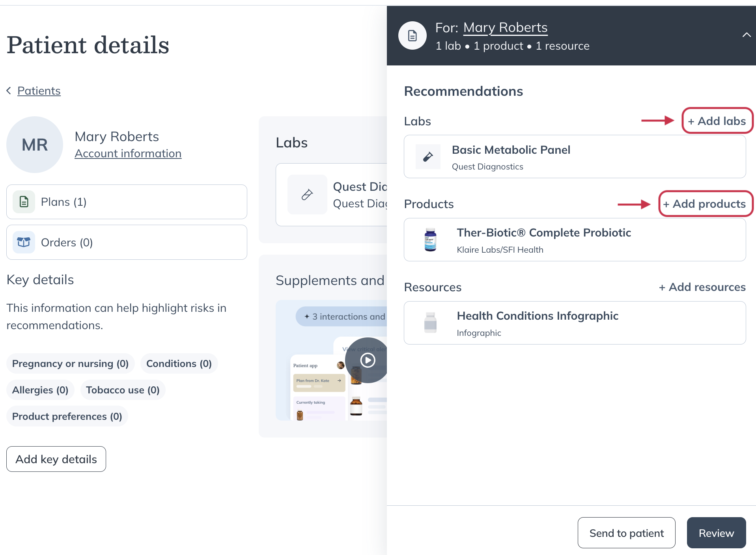Open Account information
756x555 pixels.
(x=128, y=153)
